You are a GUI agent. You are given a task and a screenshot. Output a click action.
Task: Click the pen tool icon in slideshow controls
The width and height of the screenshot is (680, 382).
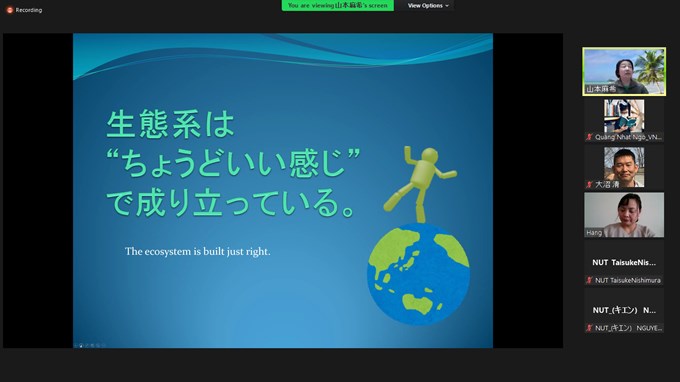click(x=87, y=346)
